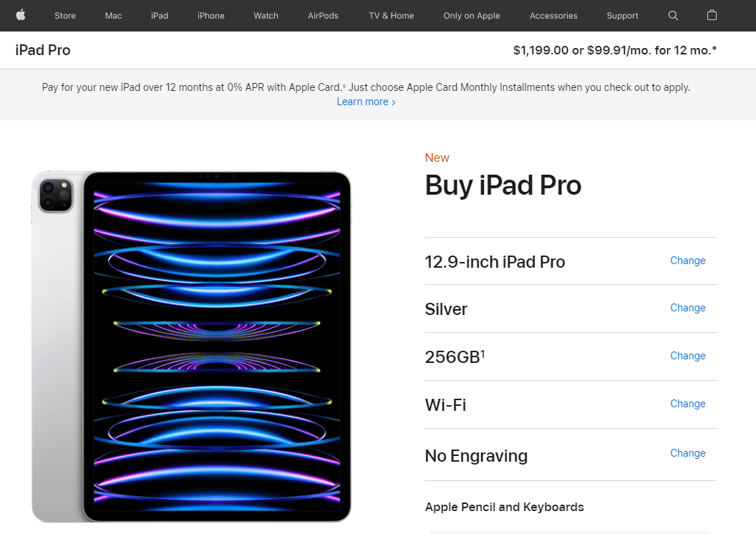The height and width of the screenshot is (534, 756).
Task: Open the AirPods menu item
Action: 322,15
